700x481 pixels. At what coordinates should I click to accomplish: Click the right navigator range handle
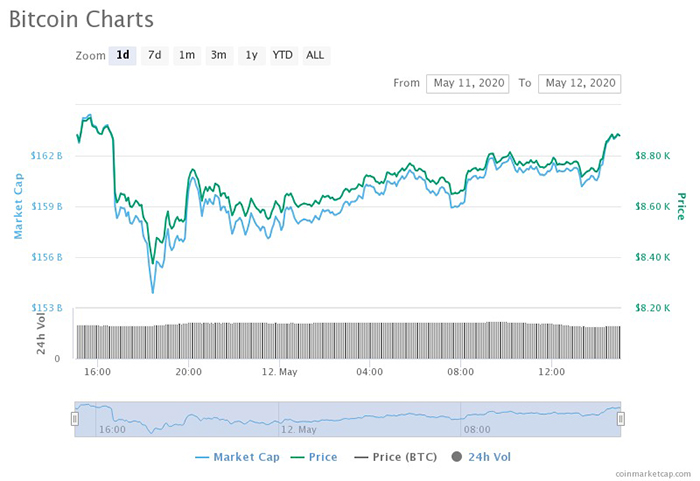click(620, 420)
